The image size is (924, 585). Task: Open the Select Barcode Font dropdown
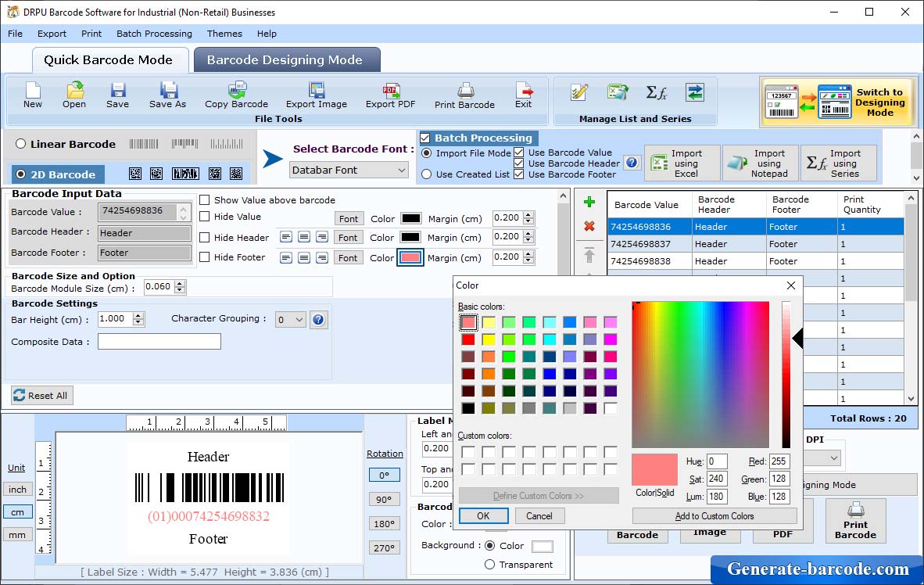click(x=349, y=170)
